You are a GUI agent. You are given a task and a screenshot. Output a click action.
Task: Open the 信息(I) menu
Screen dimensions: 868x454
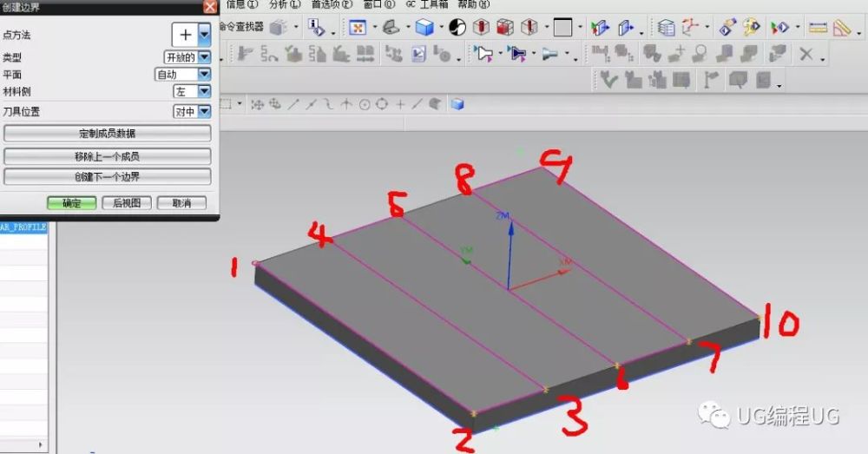click(242, 4)
